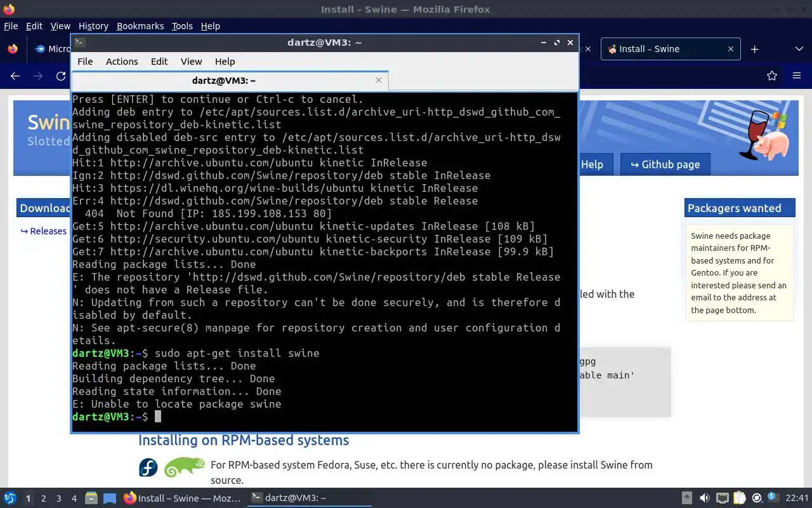This screenshot has width=812, height=508.
Task: Click the 'sudo apt-get install swine' command text
Action: click(x=237, y=353)
